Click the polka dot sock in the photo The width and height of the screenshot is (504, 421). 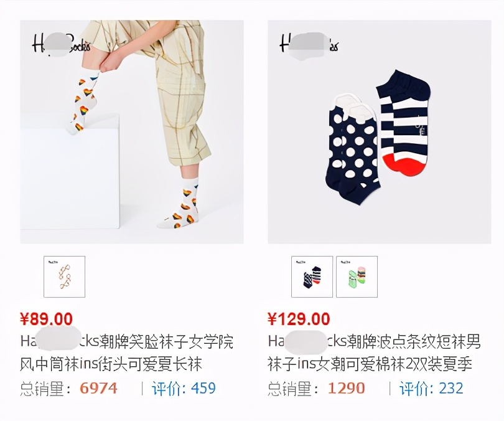(353, 149)
